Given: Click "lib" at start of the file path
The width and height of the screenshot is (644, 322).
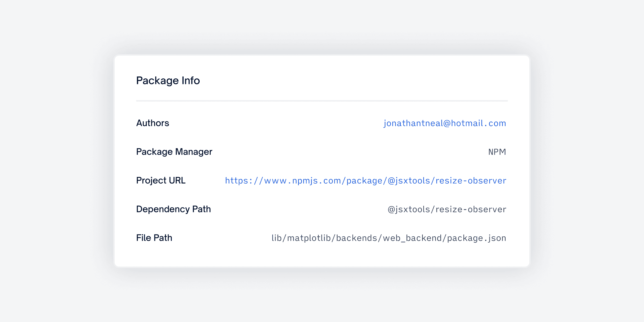Looking at the screenshot, I should (x=276, y=238).
